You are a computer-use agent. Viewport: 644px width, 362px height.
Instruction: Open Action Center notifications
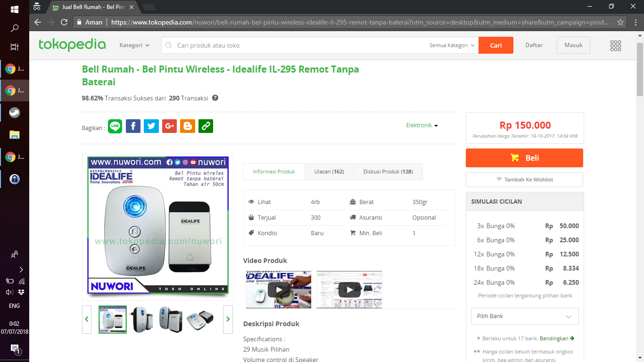click(x=14, y=349)
